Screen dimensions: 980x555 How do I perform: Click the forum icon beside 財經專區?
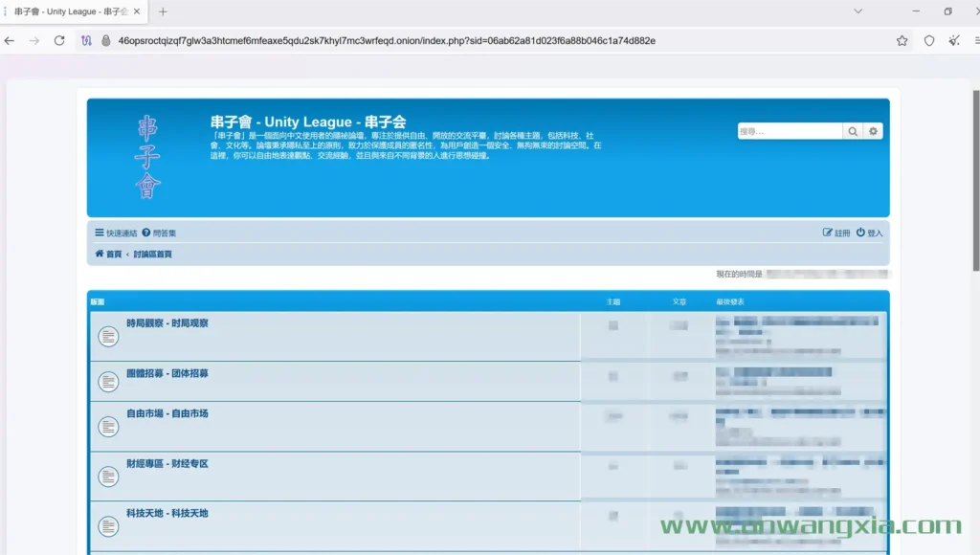108,477
